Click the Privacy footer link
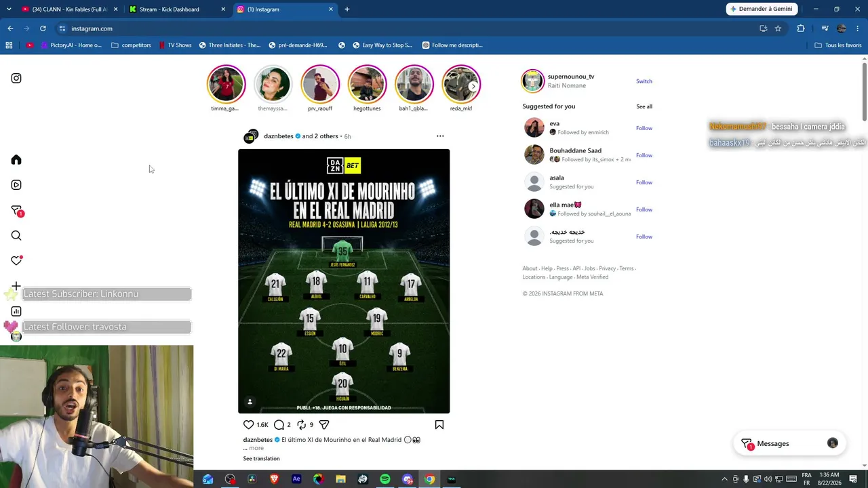The height and width of the screenshot is (488, 868). (607, 268)
